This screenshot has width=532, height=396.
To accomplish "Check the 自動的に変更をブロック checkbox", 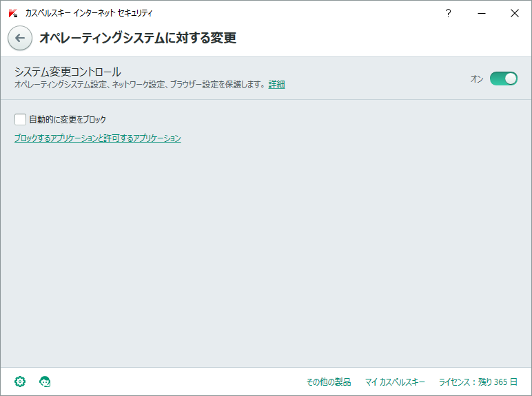I will pos(21,119).
